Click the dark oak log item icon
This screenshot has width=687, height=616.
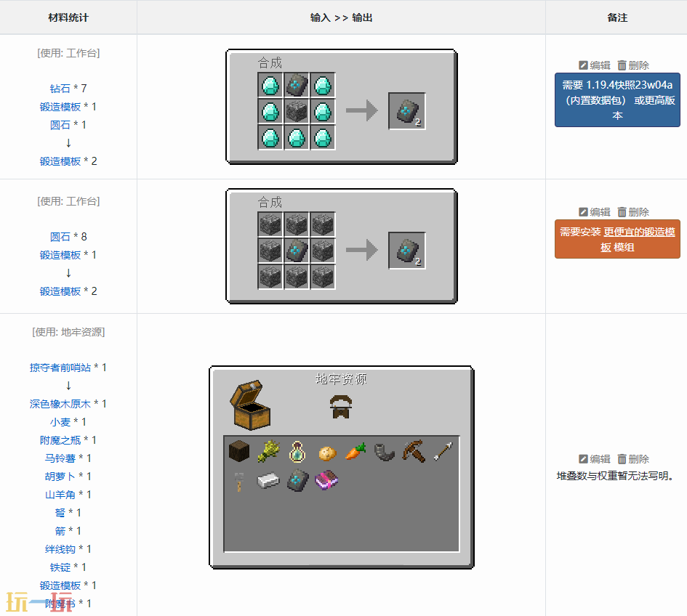(240, 452)
